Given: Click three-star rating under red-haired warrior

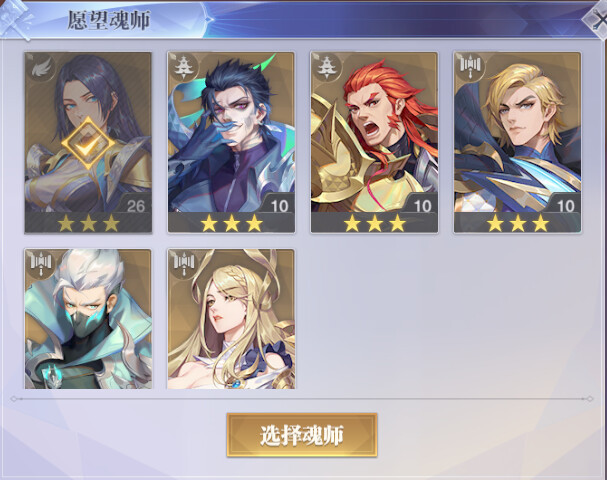Looking at the screenshot, I should [375, 224].
